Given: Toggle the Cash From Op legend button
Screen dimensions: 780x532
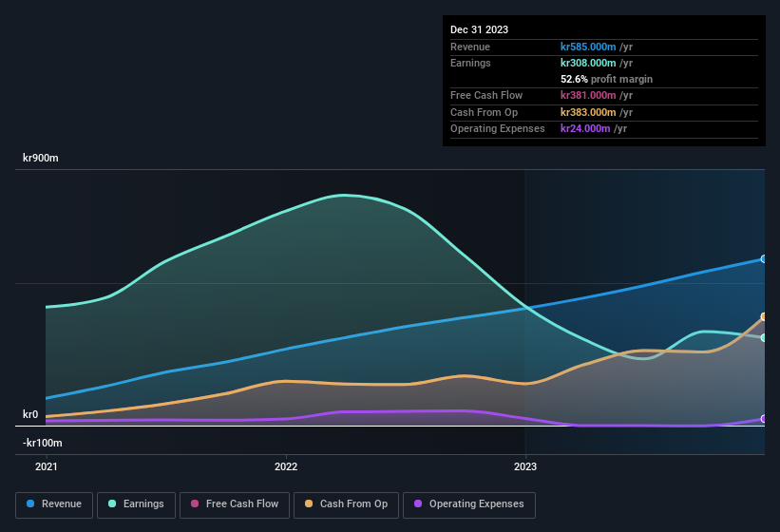Looking at the screenshot, I should tap(346, 504).
